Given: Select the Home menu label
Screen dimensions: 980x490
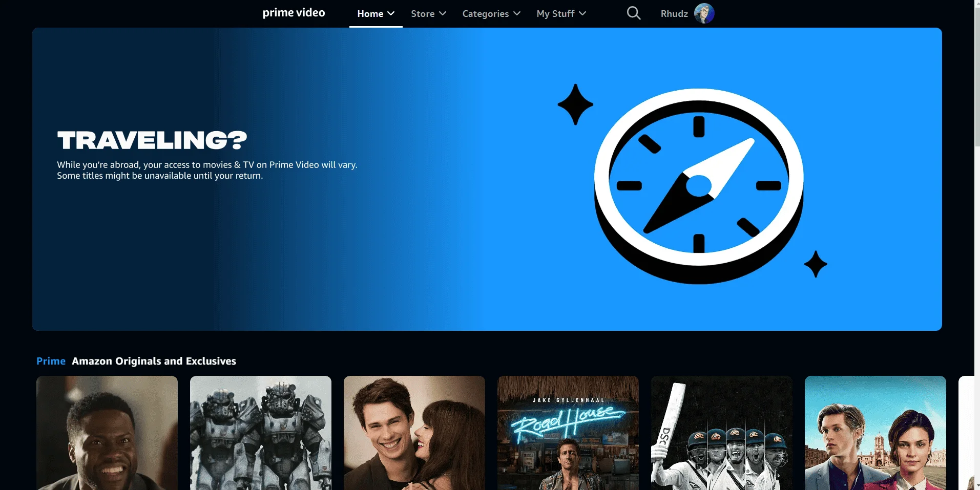Looking at the screenshot, I should [370, 14].
